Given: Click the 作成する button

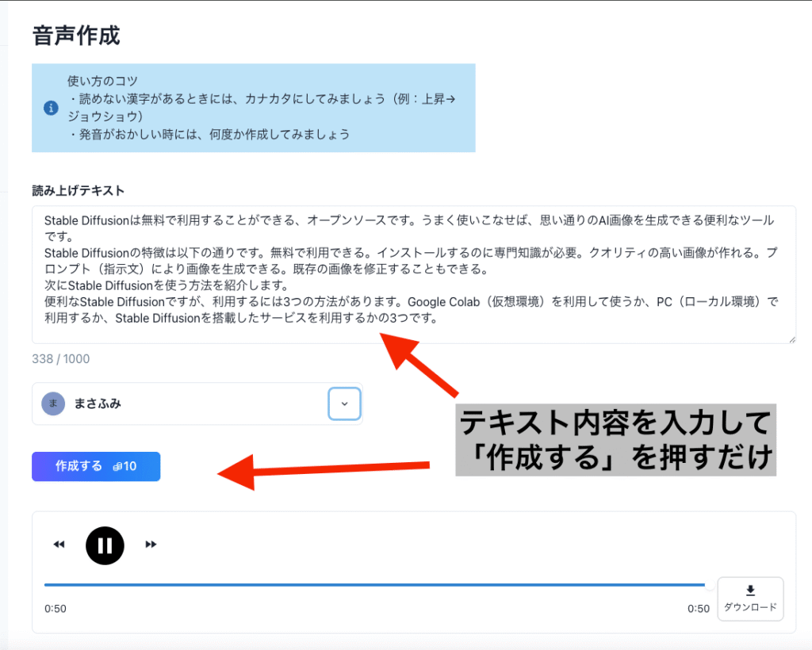Looking at the screenshot, I should [96, 466].
